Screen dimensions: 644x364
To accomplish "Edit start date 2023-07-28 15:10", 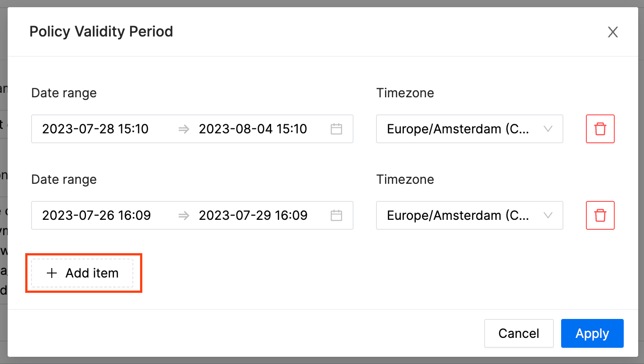I will click(x=95, y=129).
